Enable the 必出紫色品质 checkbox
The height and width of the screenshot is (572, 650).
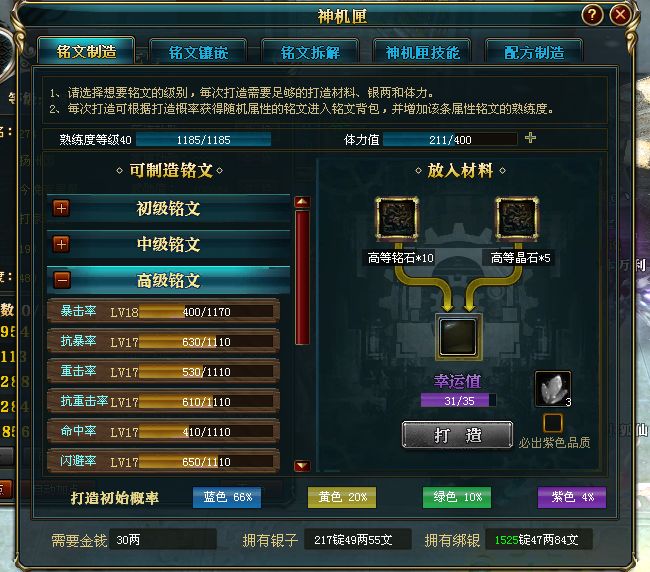pyautogui.click(x=553, y=423)
